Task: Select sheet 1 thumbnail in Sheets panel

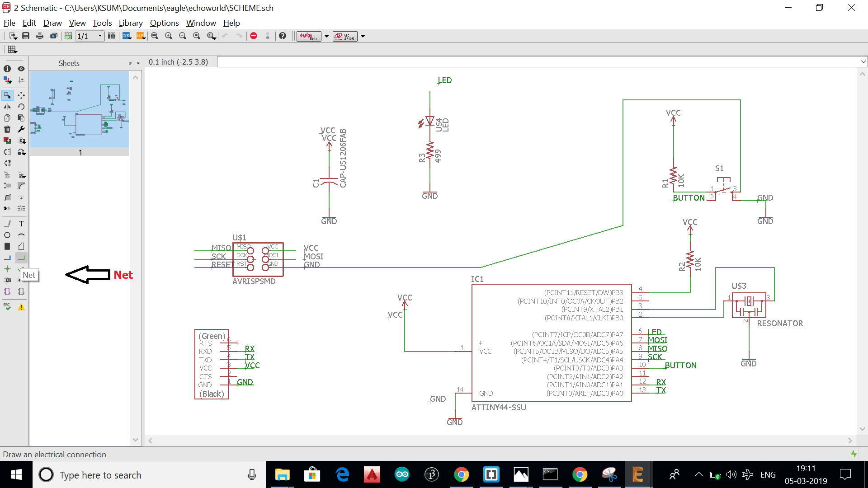Action: [x=80, y=109]
